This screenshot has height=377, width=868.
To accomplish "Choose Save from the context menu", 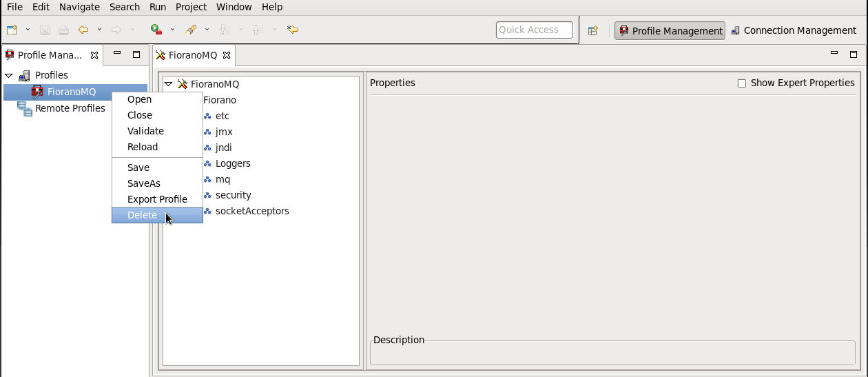I will pyautogui.click(x=157, y=167).
